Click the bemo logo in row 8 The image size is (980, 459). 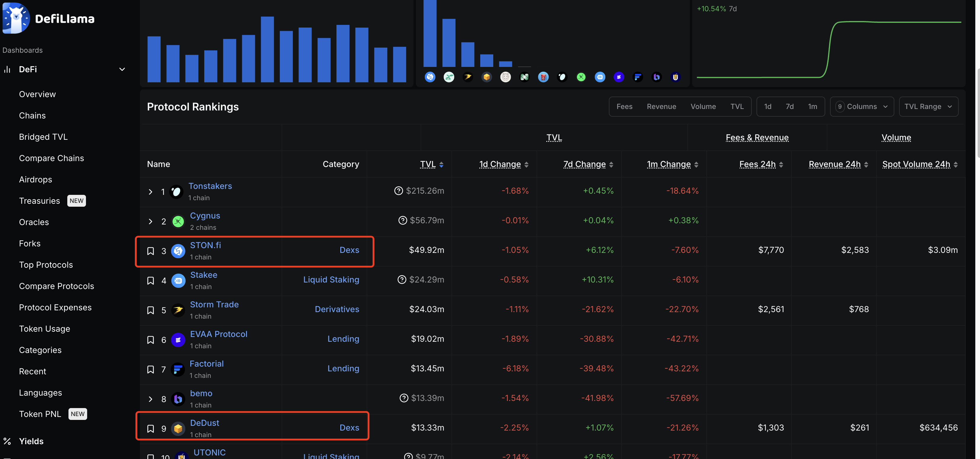click(178, 399)
